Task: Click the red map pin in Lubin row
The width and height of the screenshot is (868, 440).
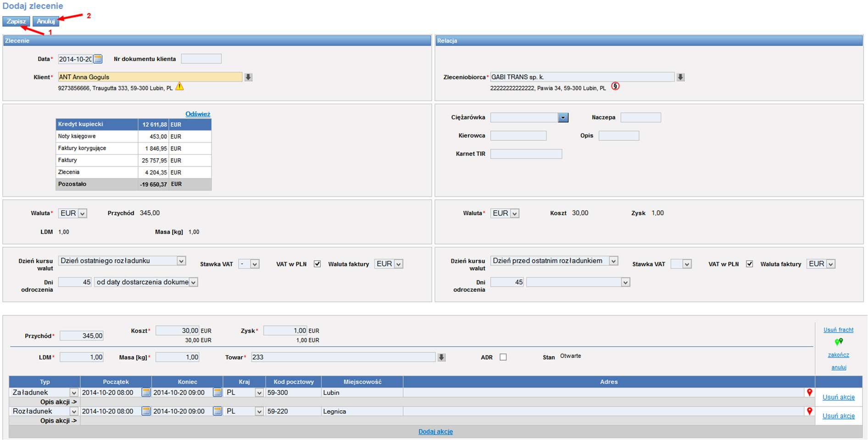Action: click(809, 392)
